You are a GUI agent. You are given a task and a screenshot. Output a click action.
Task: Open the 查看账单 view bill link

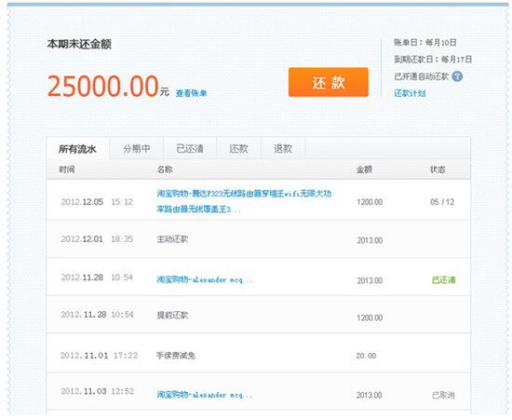(191, 93)
